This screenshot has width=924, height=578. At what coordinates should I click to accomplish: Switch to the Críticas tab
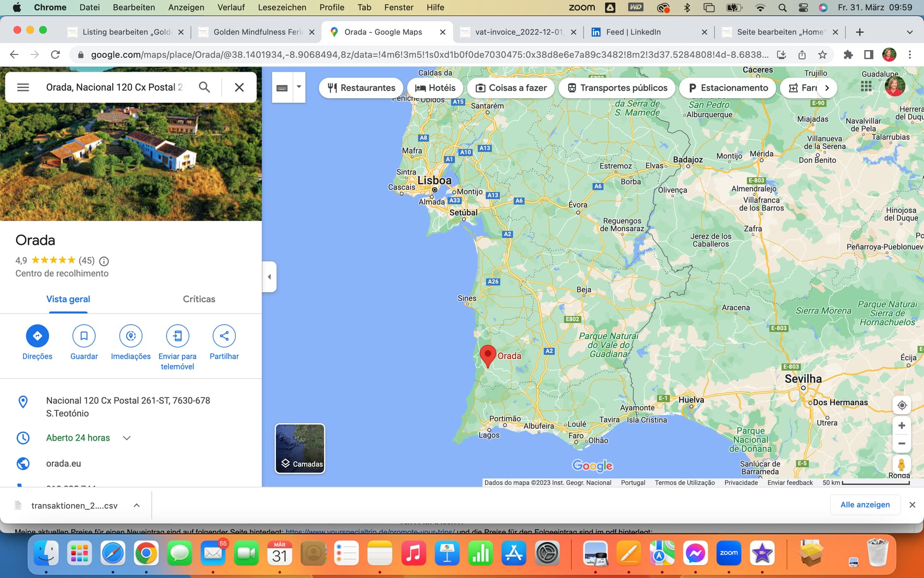[199, 299]
